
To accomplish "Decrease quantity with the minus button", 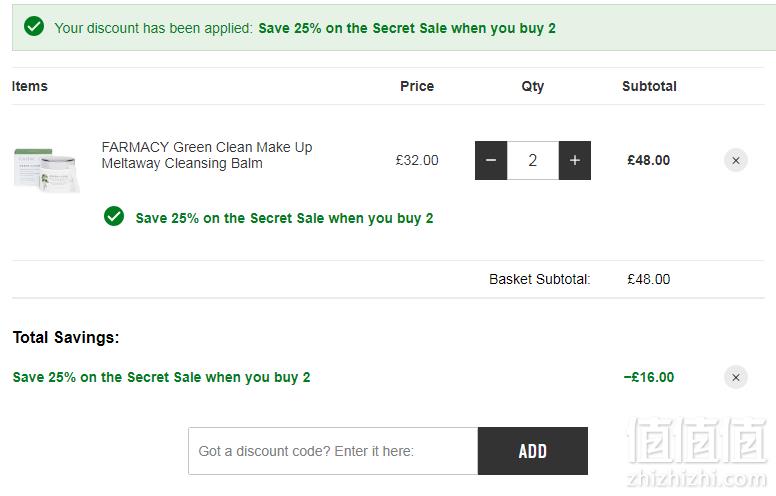I will coord(491,160).
